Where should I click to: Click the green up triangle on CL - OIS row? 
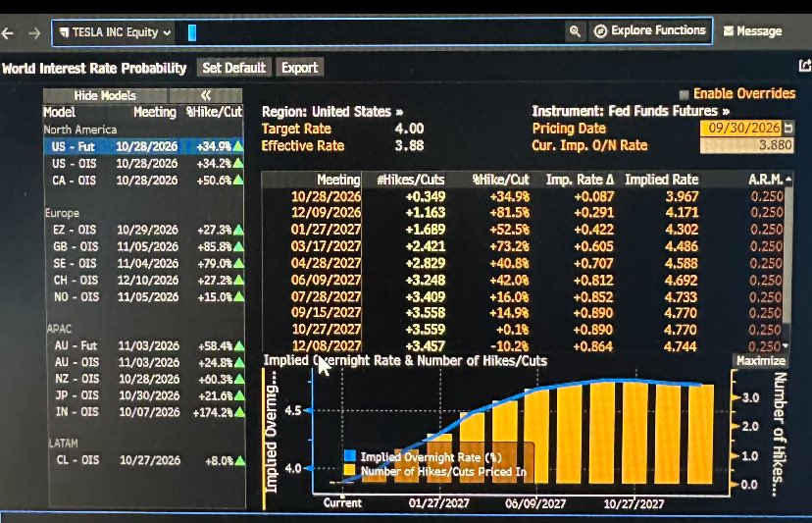point(239,460)
